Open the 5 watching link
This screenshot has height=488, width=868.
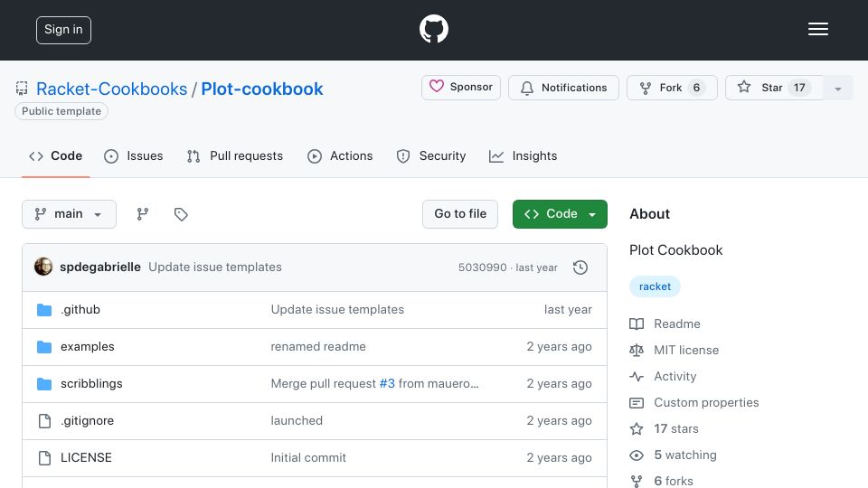[685, 455]
